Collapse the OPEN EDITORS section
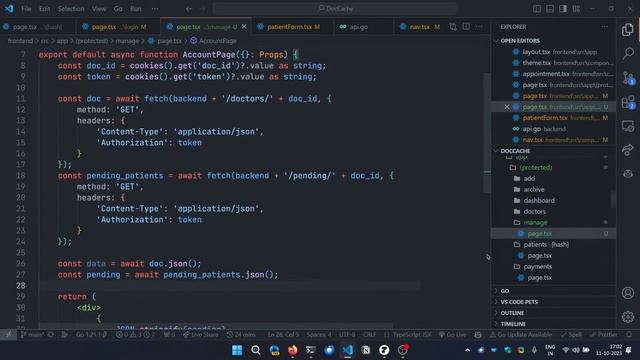This screenshot has width=640, height=360. 553,41
